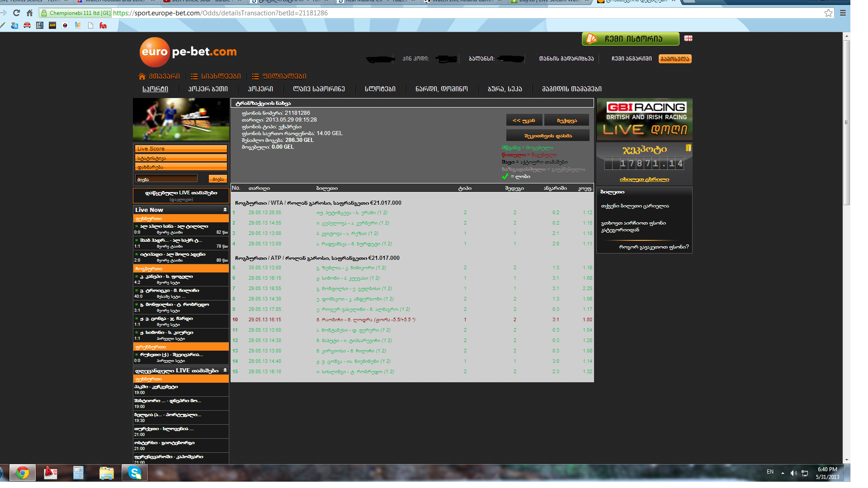
Task: Click the page vertical scrollbar thumb
Action: pyautogui.click(x=846, y=122)
